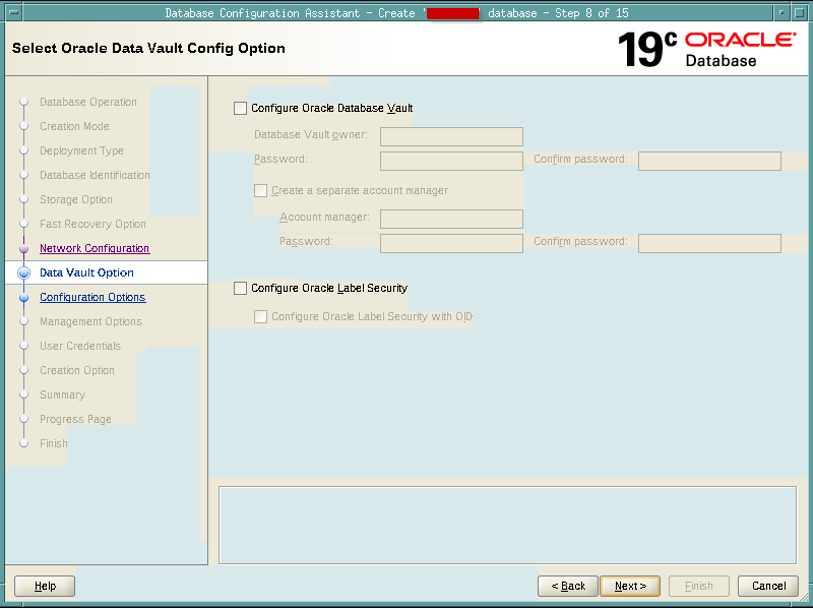Click the Database Vault owner field

coord(451,137)
